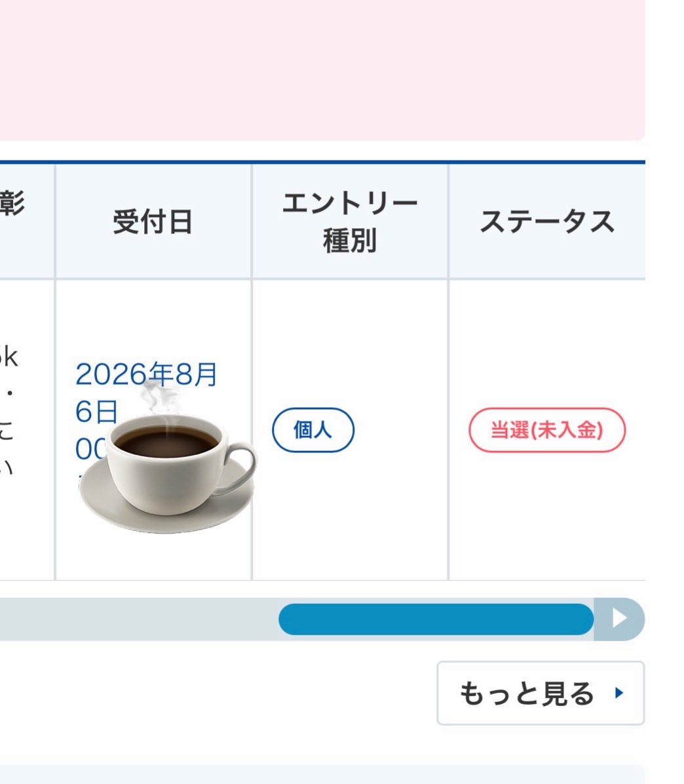Click the small triangle in もっと見る
The height and width of the screenshot is (784, 684).
point(620,693)
